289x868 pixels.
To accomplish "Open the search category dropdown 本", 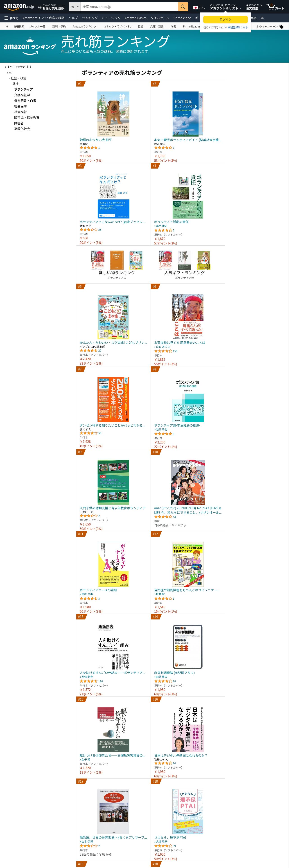I will pos(75,7).
